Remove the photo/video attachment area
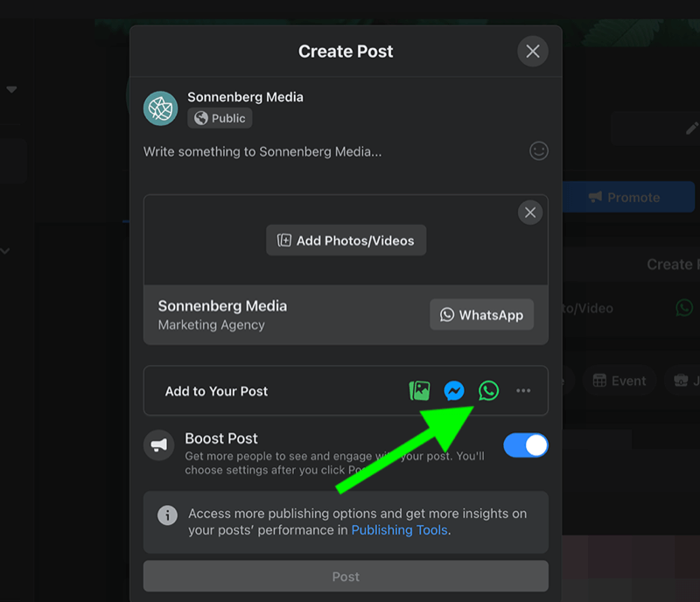The image size is (700, 602). point(530,213)
